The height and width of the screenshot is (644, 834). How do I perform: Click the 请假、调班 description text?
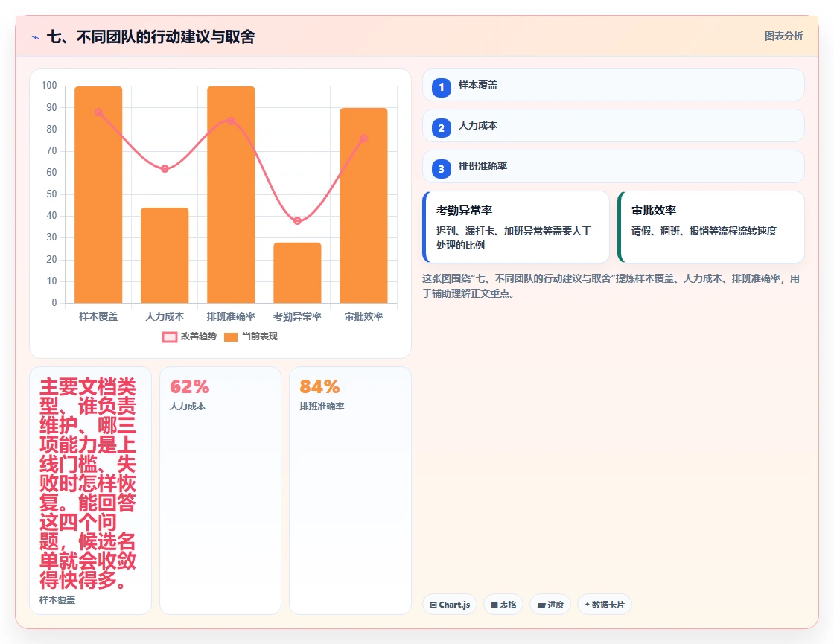(x=704, y=231)
